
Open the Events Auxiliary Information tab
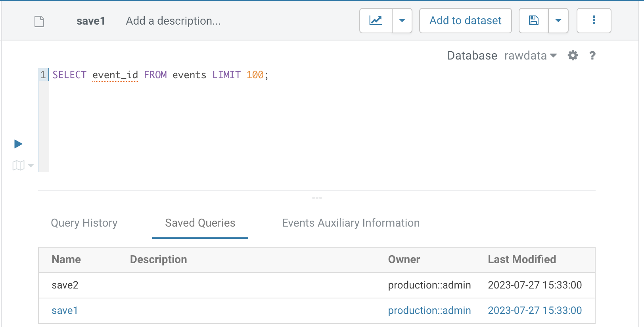coord(351,223)
